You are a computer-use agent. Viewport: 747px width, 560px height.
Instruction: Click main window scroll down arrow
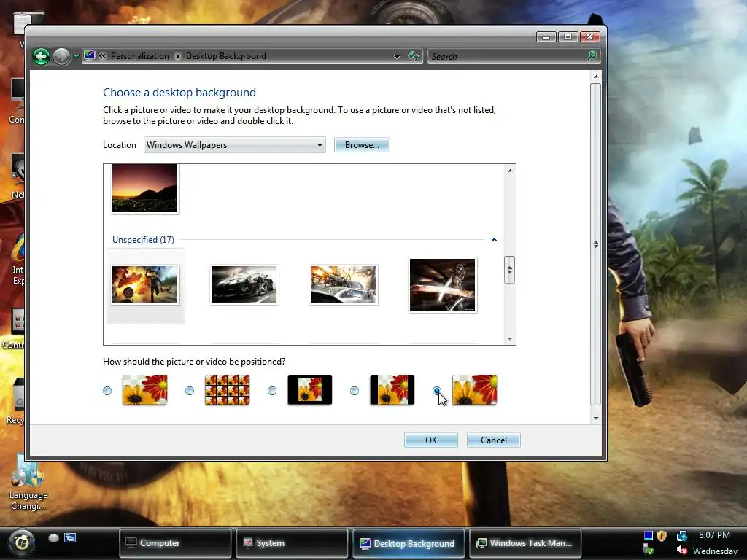595,418
